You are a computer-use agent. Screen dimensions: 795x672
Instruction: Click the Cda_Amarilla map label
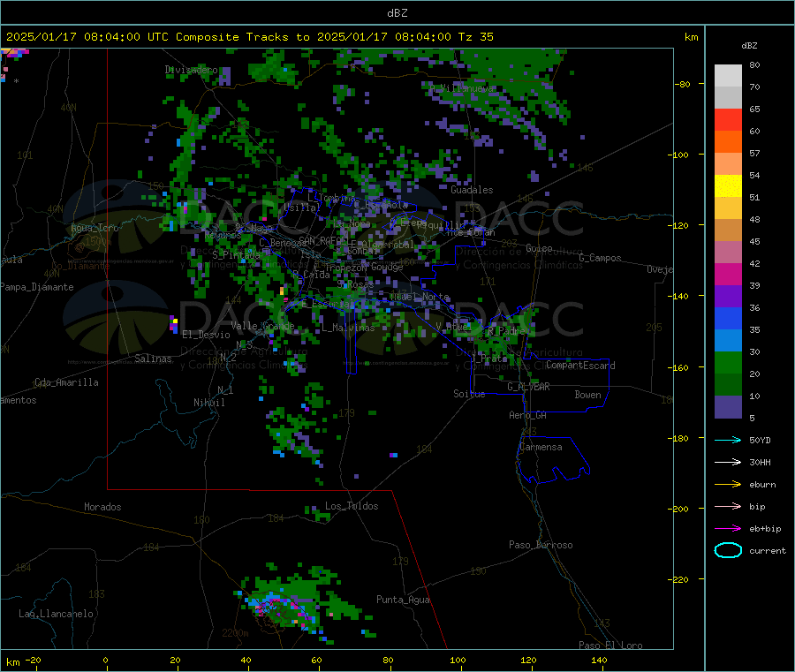pos(66,382)
